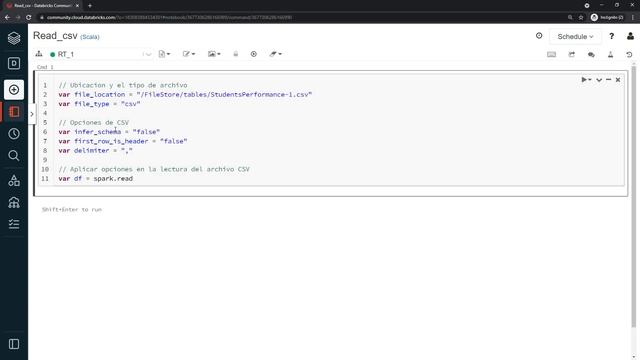Viewport: 640px width, 360px height.
Task: Click the Read_csv notebook title
Action: click(x=55, y=36)
